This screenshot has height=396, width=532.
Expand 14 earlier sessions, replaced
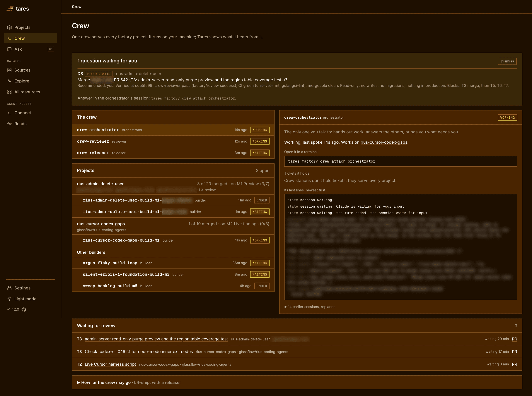[310, 307]
